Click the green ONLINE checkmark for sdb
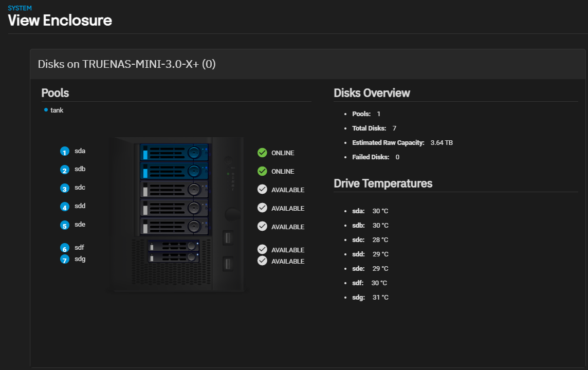 pos(262,171)
